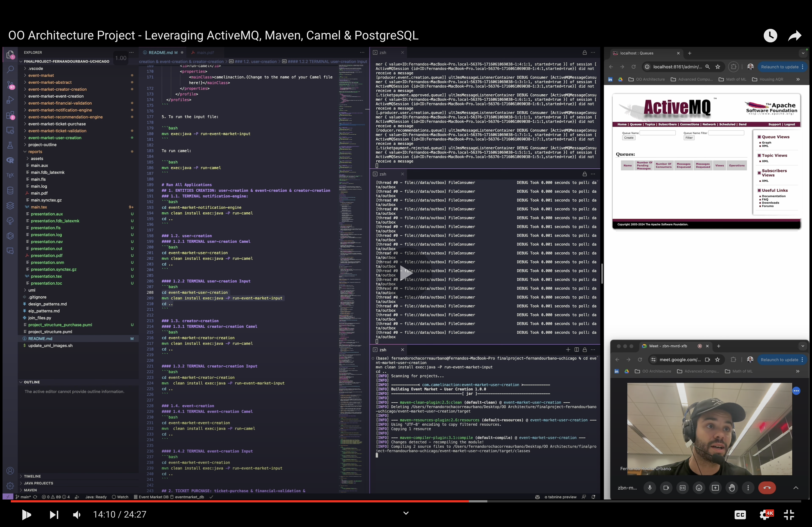Screen dimensions: 812x527
Task: Collapse the reports folder in Explorer
Action: 78,152
